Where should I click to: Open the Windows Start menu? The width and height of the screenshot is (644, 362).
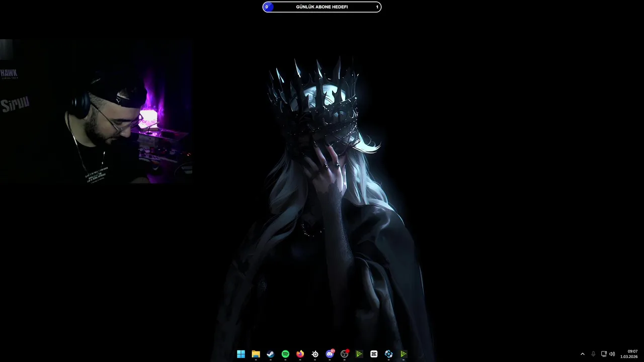(x=241, y=354)
